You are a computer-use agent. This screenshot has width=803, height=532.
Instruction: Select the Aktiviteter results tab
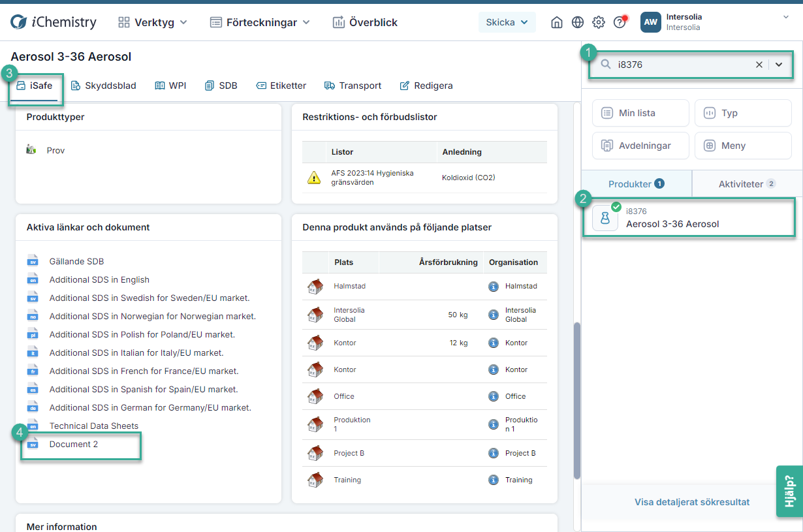point(747,183)
